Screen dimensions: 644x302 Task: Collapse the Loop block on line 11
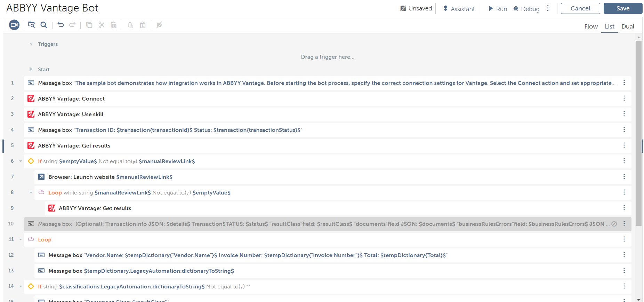pyautogui.click(x=21, y=239)
